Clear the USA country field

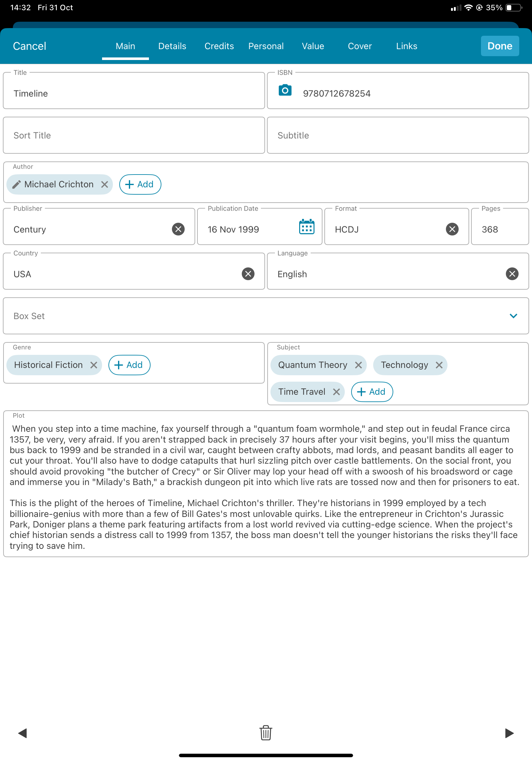coord(248,274)
